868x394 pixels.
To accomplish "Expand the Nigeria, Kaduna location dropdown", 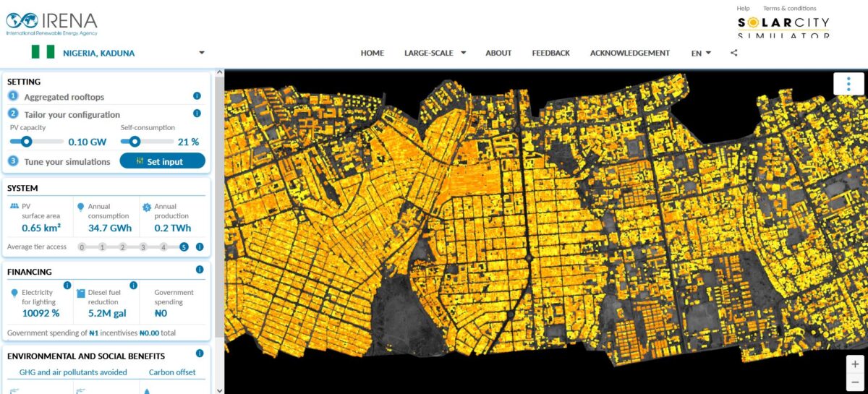I will click(202, 53).
